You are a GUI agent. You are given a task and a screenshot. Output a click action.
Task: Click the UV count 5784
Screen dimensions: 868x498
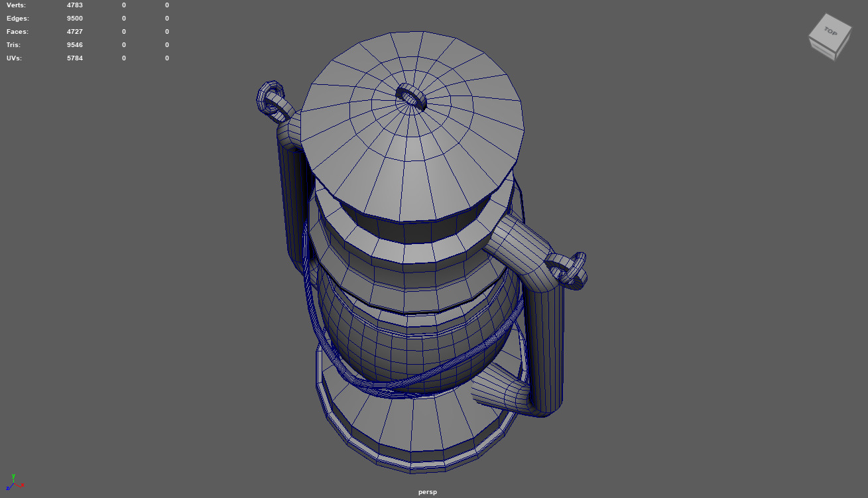(x=75, y=58)
